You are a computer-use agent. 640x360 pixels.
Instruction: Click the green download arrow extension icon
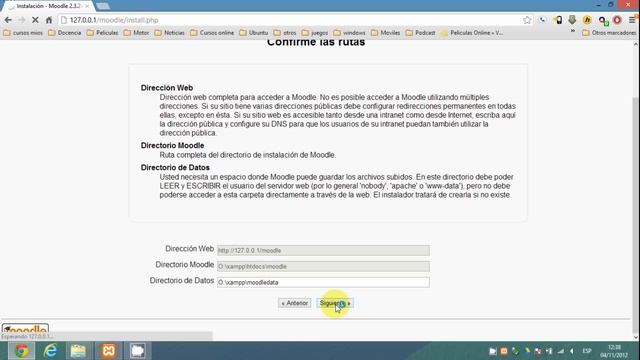coord(572,20)
